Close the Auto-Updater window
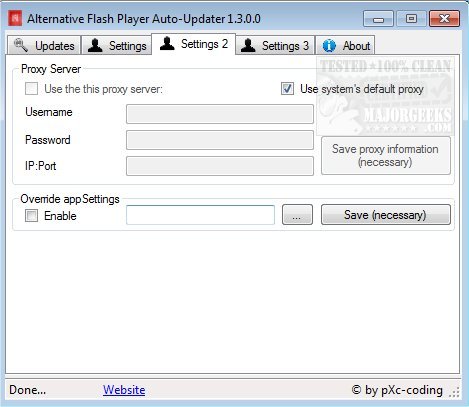The width and height of the screenshot is (469, 407). [x=444, y=19]
